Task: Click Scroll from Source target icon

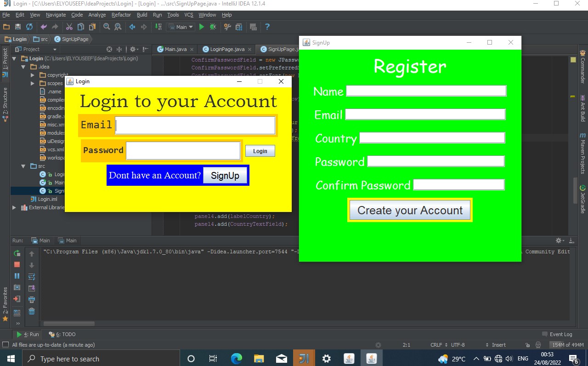Action: pyautogui.click(x=109, y=49)
